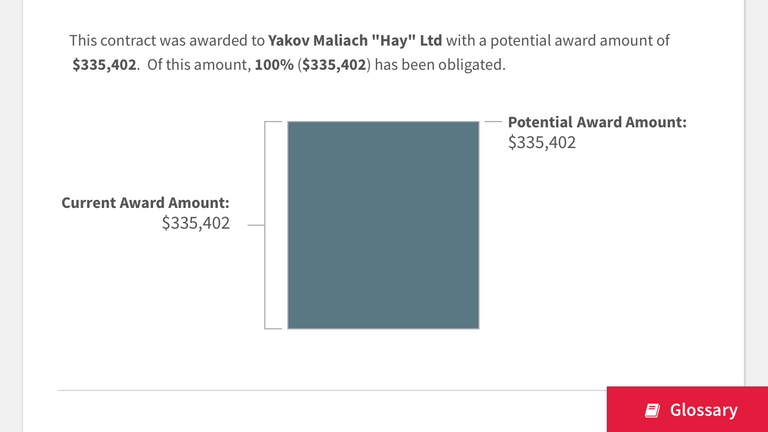Image resolution: width=768 pixels, height=432 pixels.
Task: Click the book icon beside Glossary
Action: coord(652,410)
